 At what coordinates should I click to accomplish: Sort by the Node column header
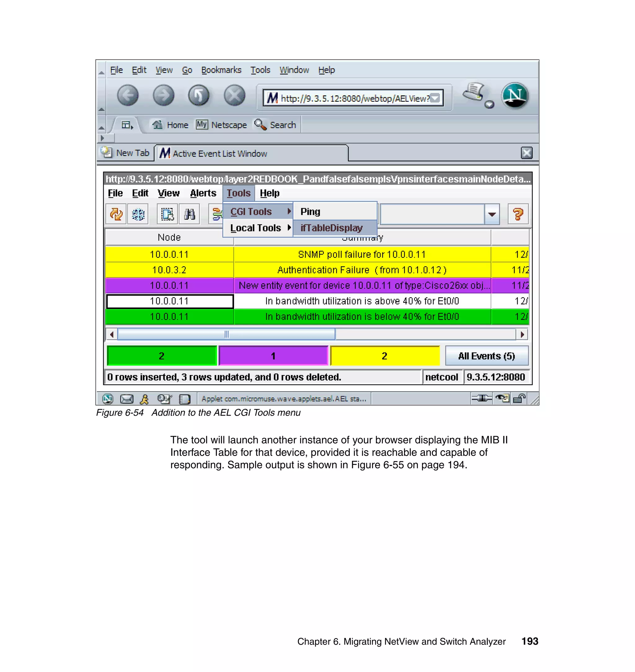coord(169,237)
